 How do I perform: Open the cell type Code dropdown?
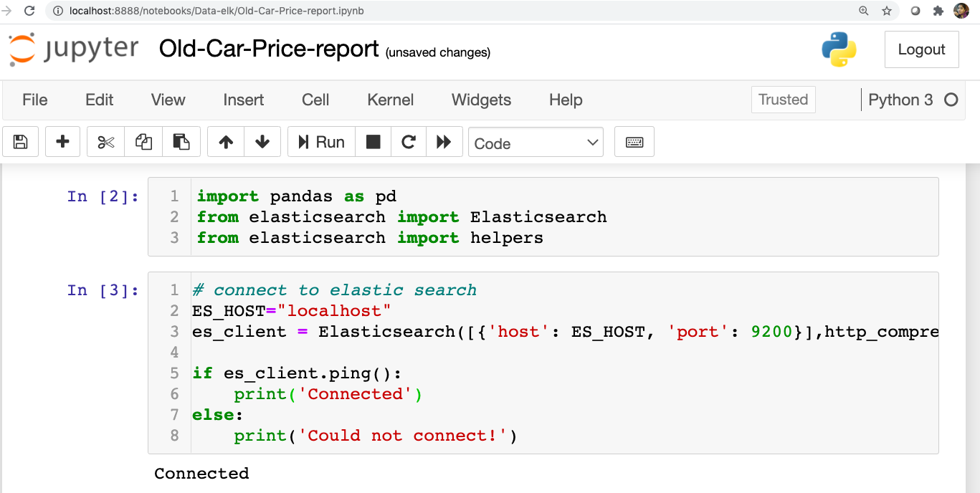pos(536,143)
